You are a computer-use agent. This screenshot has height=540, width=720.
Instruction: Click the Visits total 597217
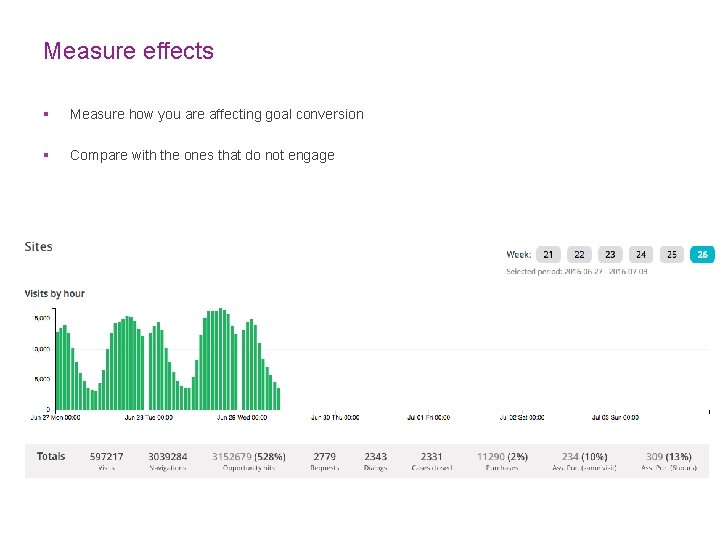coord(107,457)
